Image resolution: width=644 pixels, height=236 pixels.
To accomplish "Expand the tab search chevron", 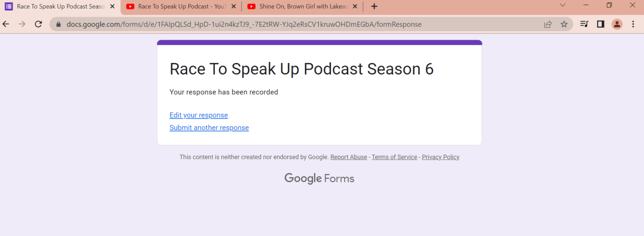I will [562, 5].
